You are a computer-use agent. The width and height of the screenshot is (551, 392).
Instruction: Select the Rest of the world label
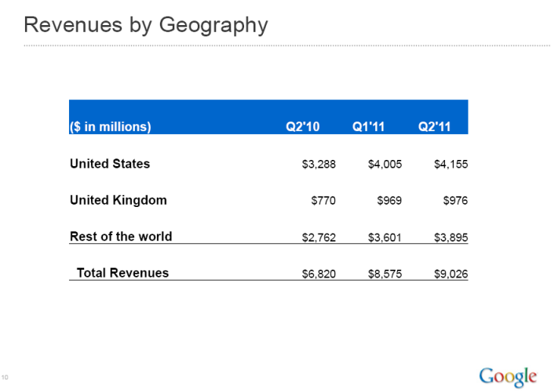click(x=121, y=236)
